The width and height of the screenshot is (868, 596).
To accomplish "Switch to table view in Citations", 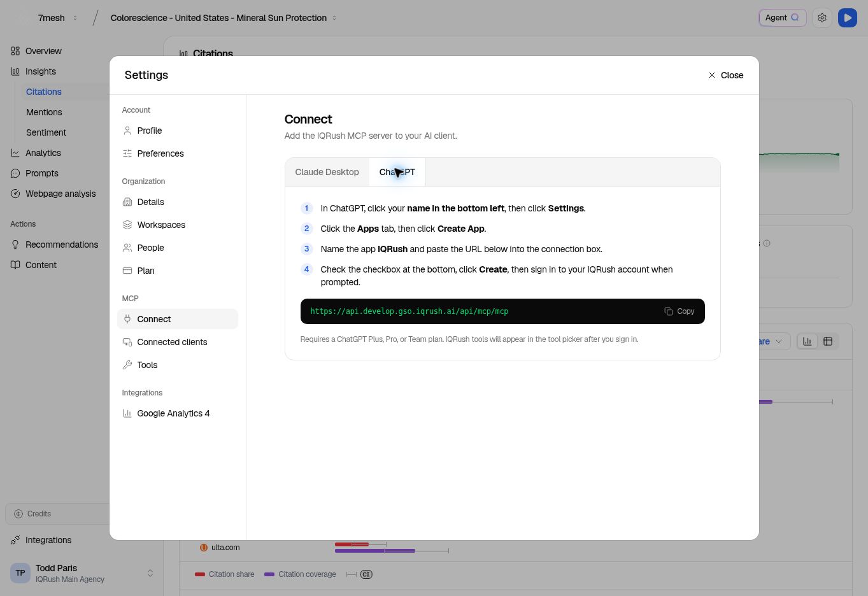I will (x=828, y=341).
